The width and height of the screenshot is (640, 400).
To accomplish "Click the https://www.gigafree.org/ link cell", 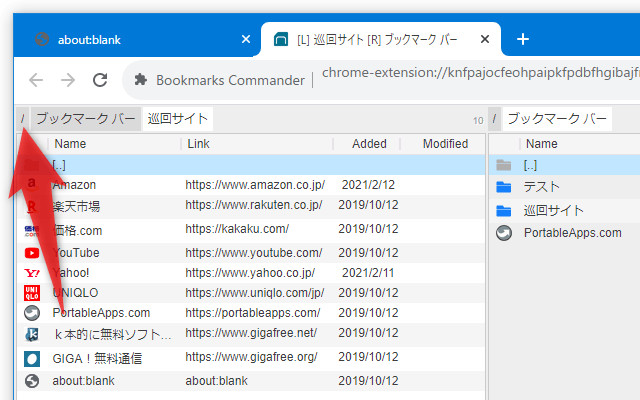I will click(251, 357).
